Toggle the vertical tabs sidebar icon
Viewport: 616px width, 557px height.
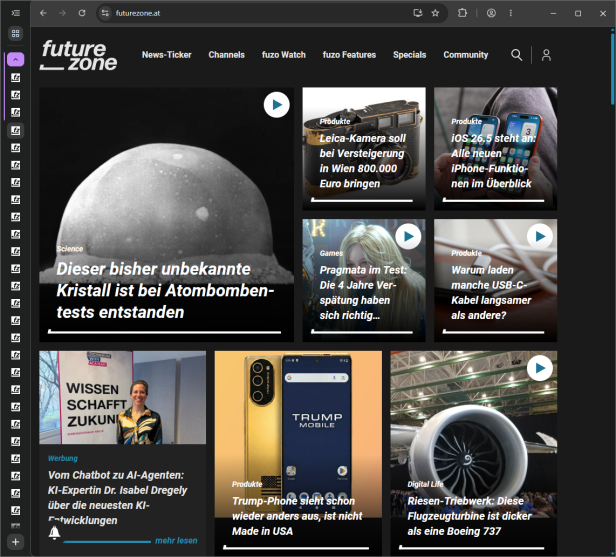click(15, 13)
